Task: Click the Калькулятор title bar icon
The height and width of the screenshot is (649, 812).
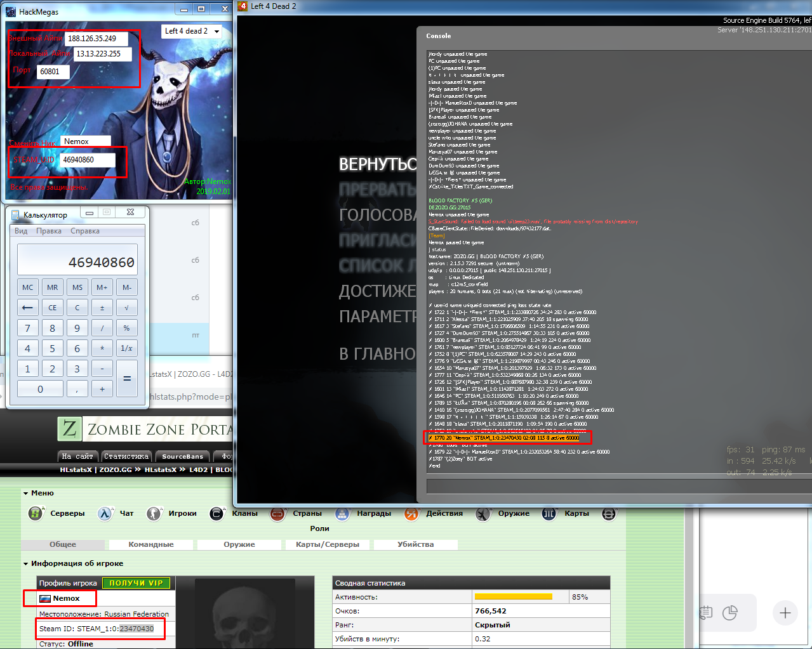Action: coord(15,215)
